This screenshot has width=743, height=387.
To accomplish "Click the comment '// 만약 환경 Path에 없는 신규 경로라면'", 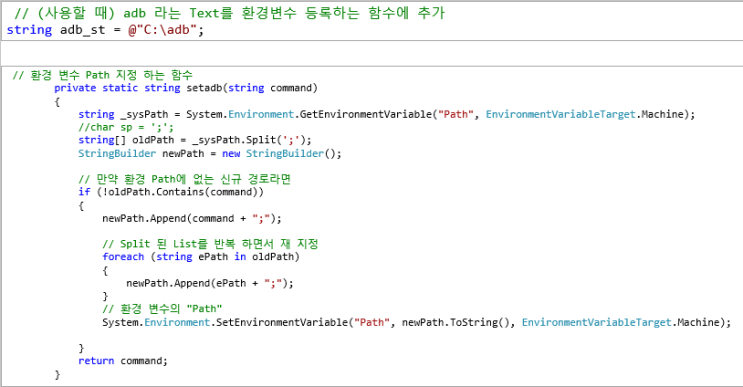I will pyautogui.click(x=184, y=179).
